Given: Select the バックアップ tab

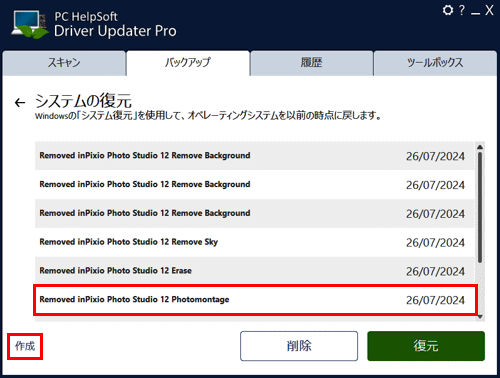Looking at the screenshot, I should [x=188, y=63].
